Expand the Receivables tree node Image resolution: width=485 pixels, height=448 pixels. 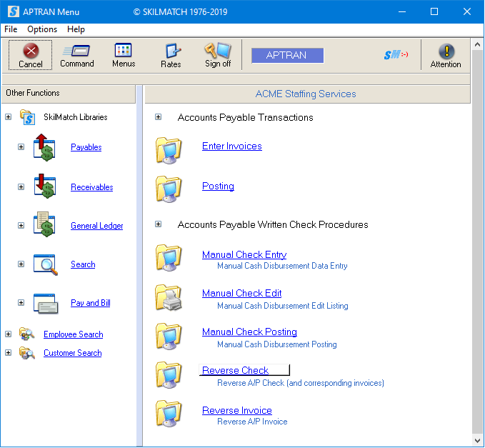tap(21, 187)
